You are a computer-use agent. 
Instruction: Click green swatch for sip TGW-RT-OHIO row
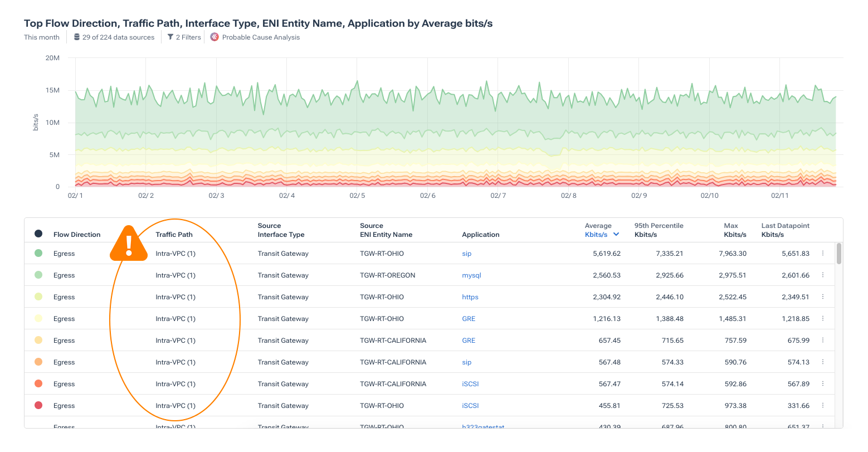(x=38, y=253)
